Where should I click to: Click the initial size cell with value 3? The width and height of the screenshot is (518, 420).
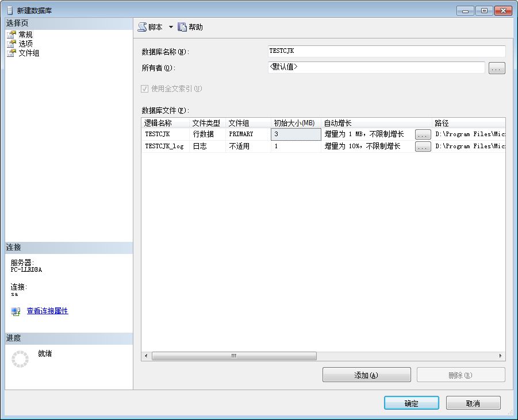pyautogui.click(x=296, y=134)
